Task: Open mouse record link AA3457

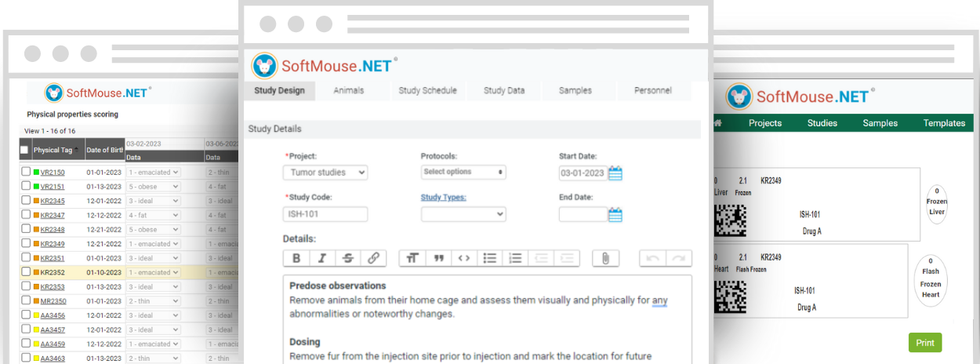Action: (53, 329)
